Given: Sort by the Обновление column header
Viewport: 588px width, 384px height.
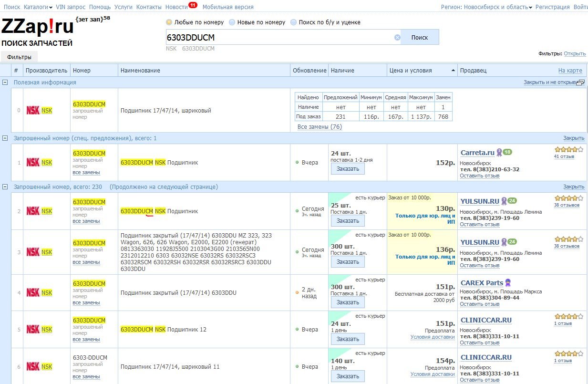Looking at the screenshot, I should coord(309,71).
